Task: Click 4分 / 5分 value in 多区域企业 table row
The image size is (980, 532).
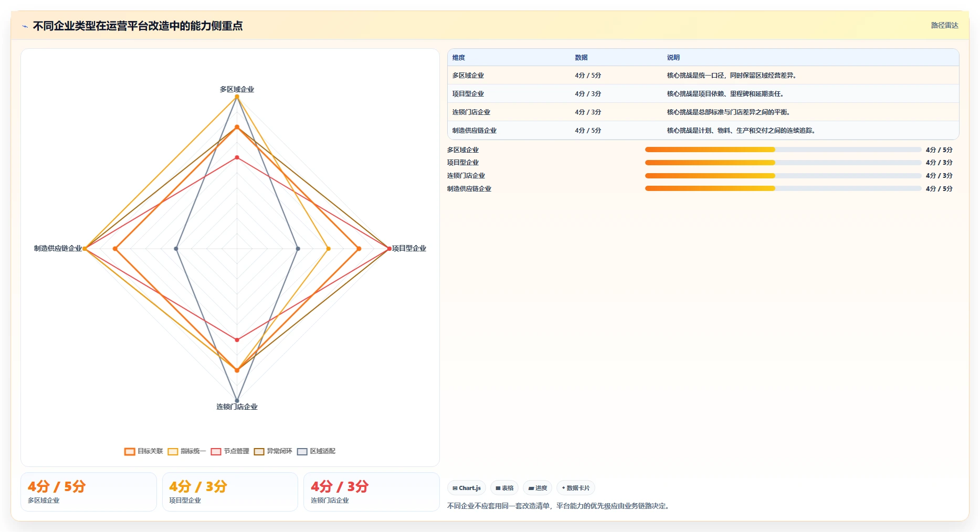Action: click(x=588, y=76)
